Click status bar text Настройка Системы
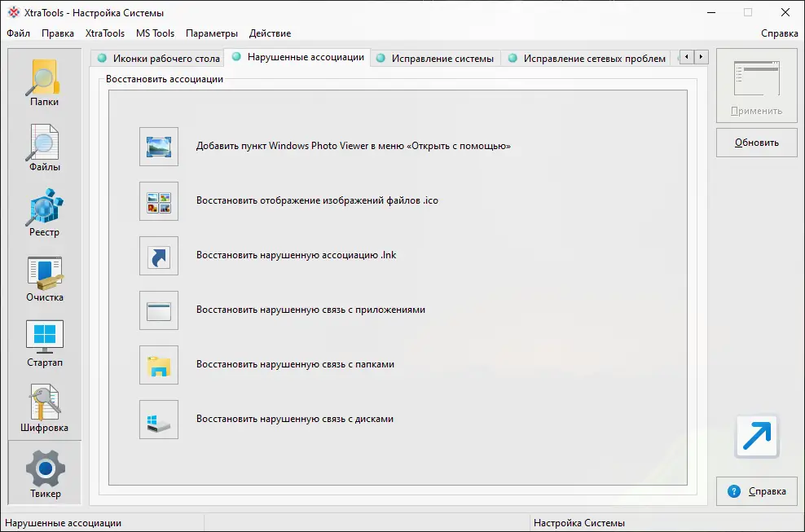This screenshot has height=532, width=805. click(579, 523)
